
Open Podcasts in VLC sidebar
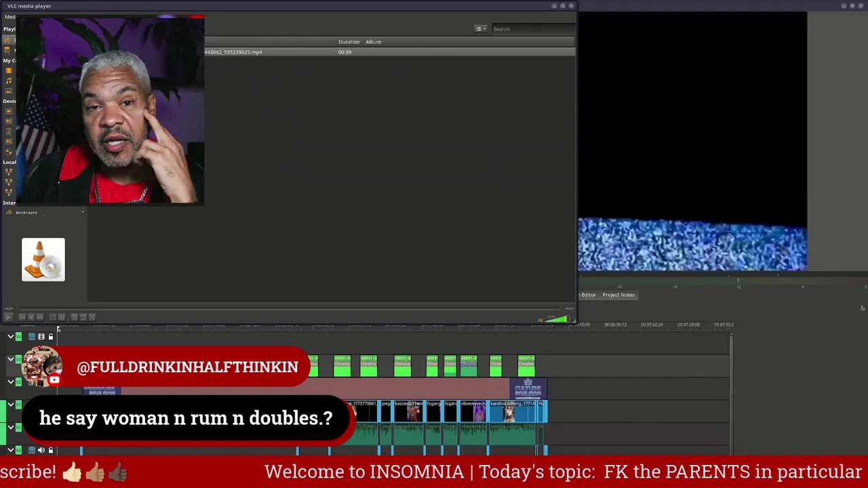tap(26, 213)
